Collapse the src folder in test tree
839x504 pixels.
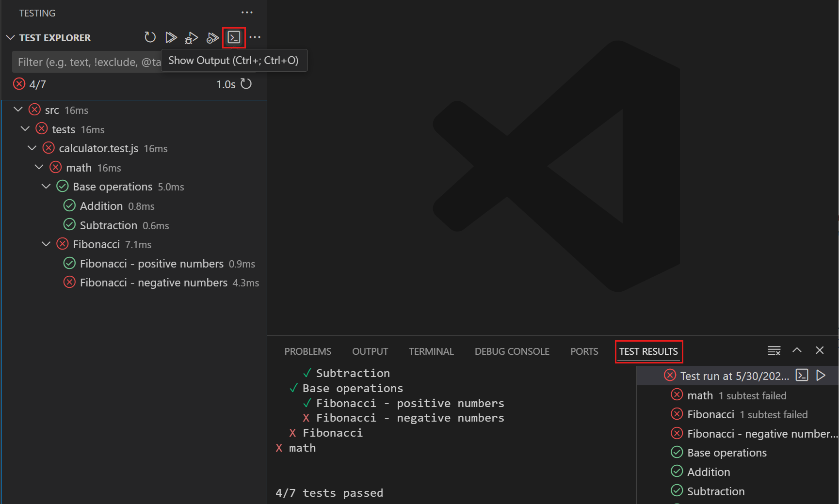point(18,110)
